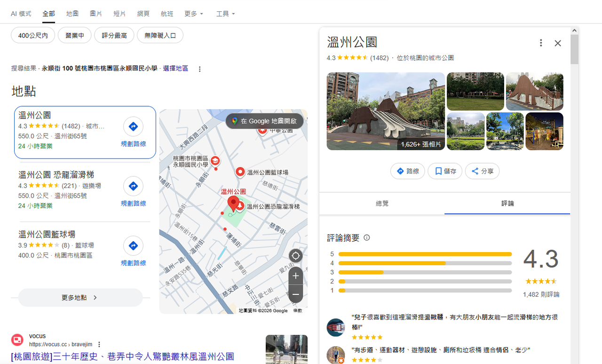The width and height of the screenshot is (602, 364).
Task: Click the 2-star rating bar
Action: pos(425,282)
